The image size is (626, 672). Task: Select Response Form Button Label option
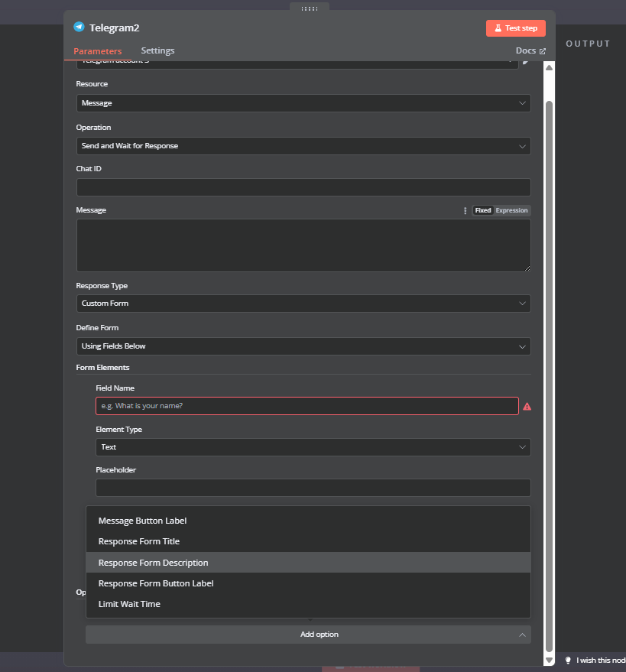pos(308,583)
